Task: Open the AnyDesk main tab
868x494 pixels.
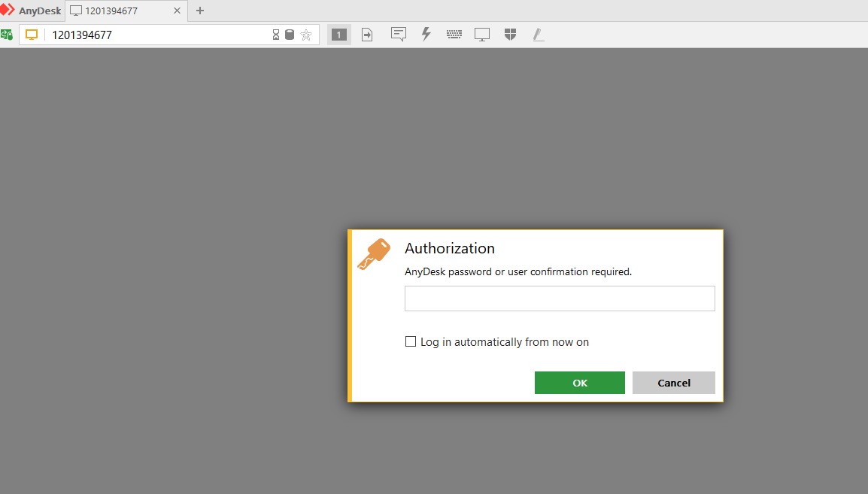Action: click(32, 11)
